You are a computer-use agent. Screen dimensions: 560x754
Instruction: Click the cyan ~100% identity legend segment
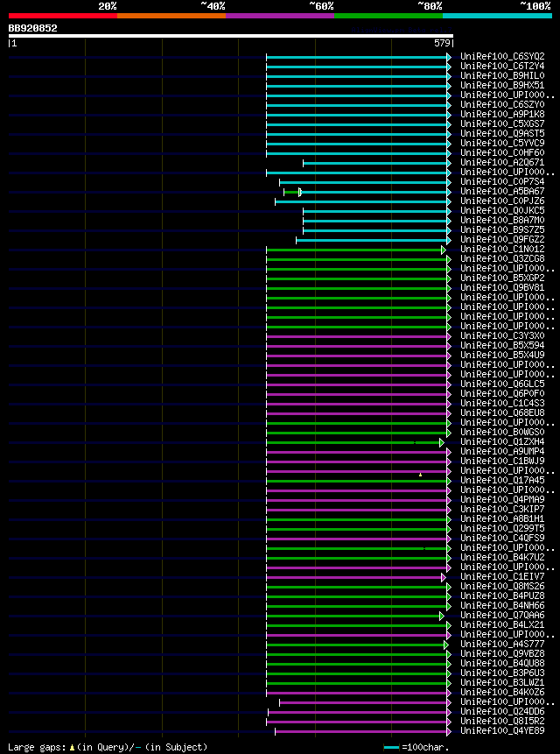[x=498, y=16]
